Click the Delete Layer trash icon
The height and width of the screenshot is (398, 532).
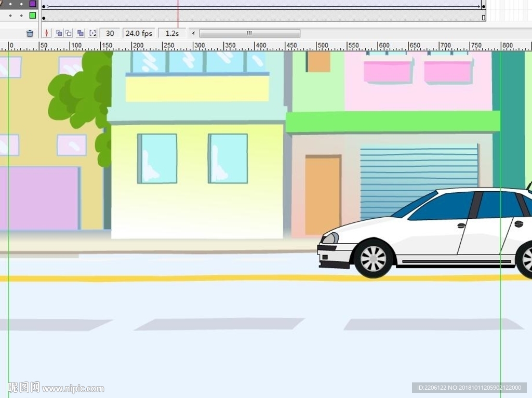[x=30, y=33]
